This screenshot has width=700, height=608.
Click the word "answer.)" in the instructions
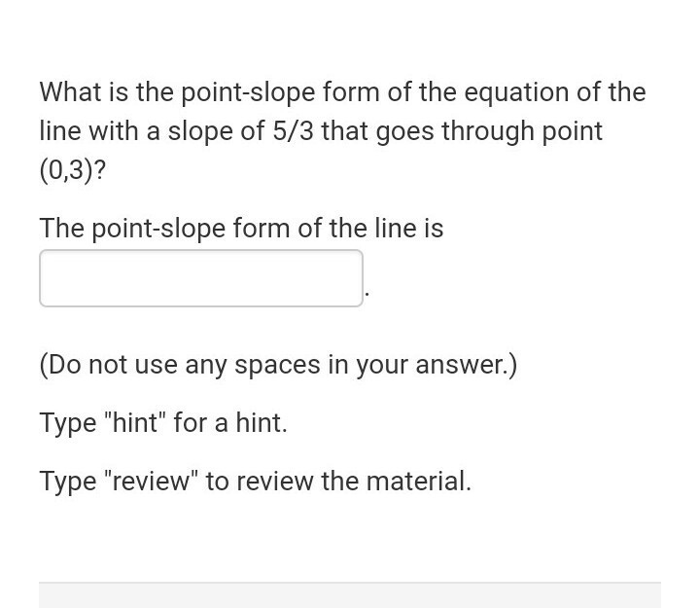(467, 365)
